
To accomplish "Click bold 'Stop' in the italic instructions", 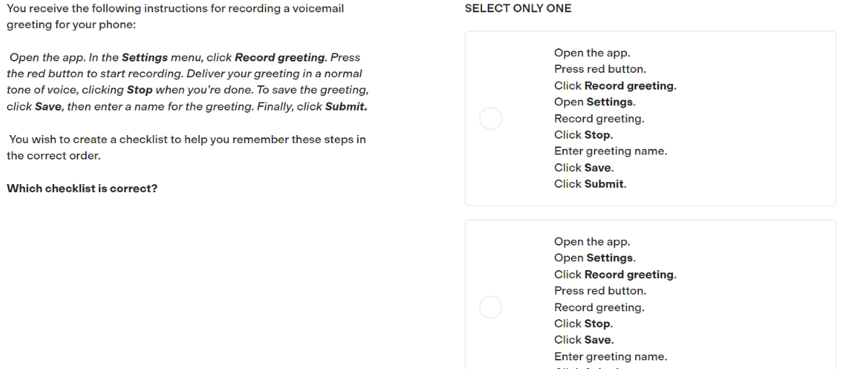I will 139,90.
